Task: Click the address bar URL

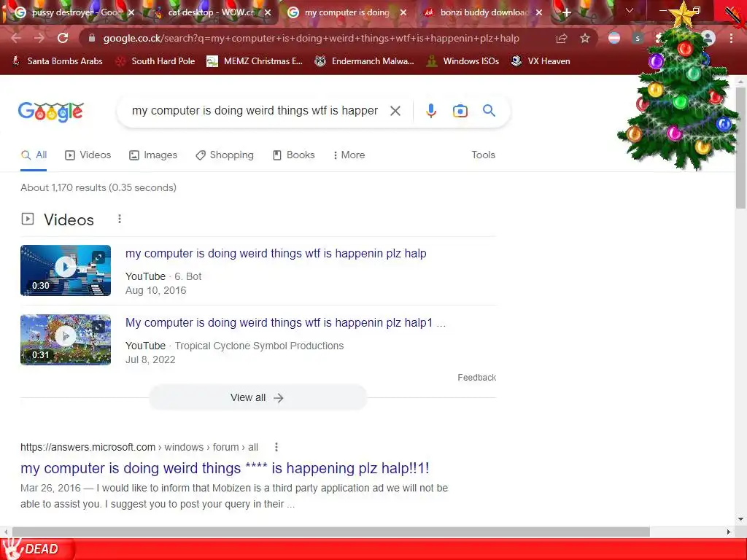Action: 311,38
